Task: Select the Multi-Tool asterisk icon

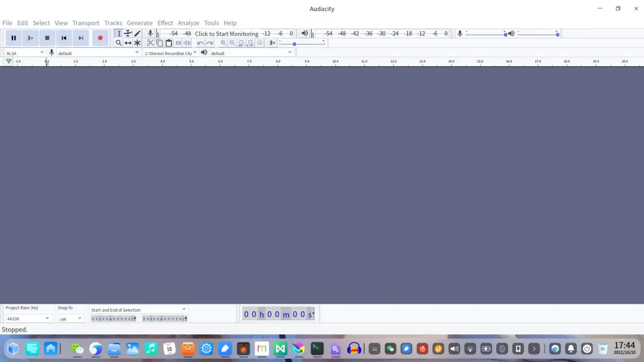Action: [138, 43]
